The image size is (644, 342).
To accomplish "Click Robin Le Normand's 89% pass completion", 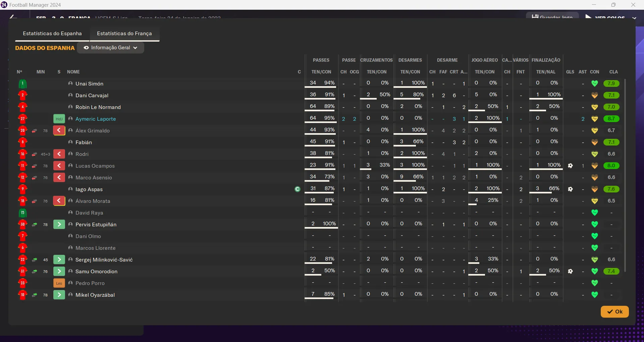I will (x=329, y=106).
